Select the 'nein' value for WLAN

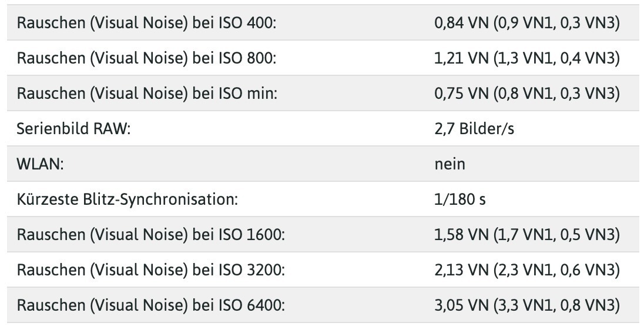tap(450, 164)
